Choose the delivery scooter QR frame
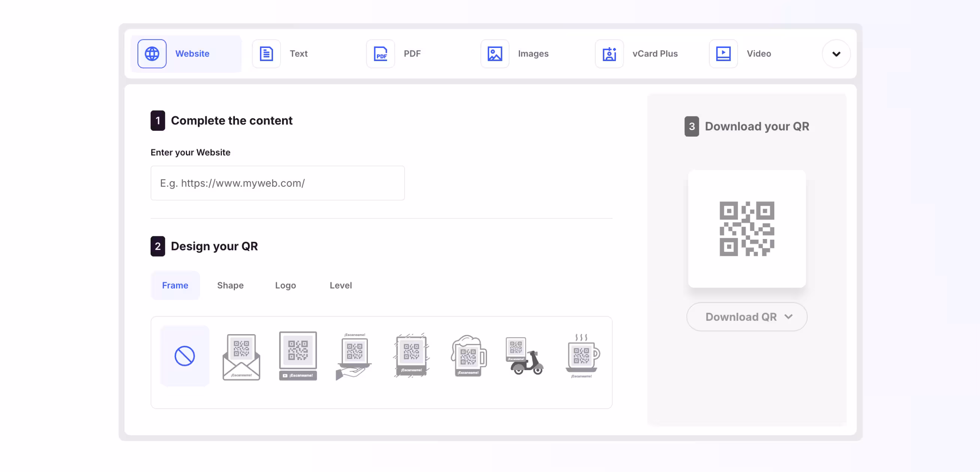 pos(524,355)
